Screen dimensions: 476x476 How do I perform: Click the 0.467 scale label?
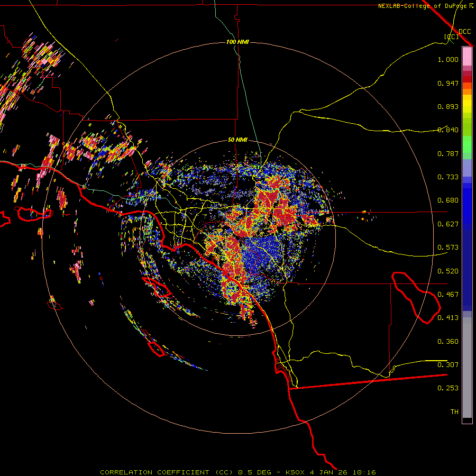[448, 295]
